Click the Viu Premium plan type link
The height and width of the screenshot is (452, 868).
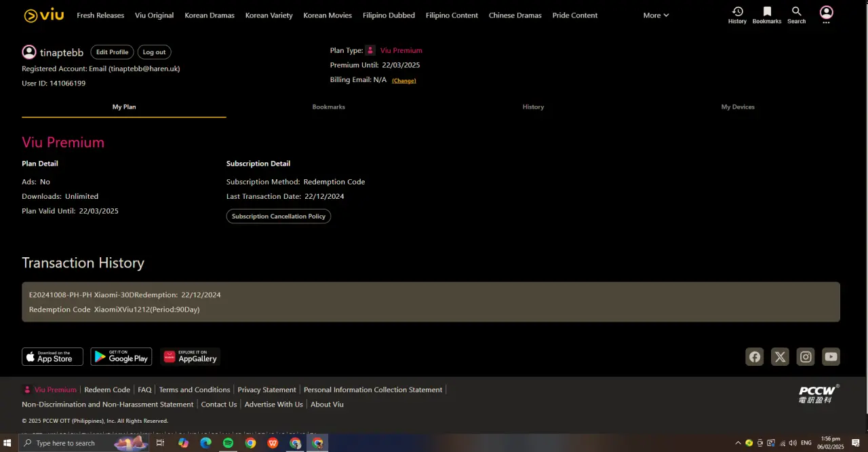click(401, 50)
